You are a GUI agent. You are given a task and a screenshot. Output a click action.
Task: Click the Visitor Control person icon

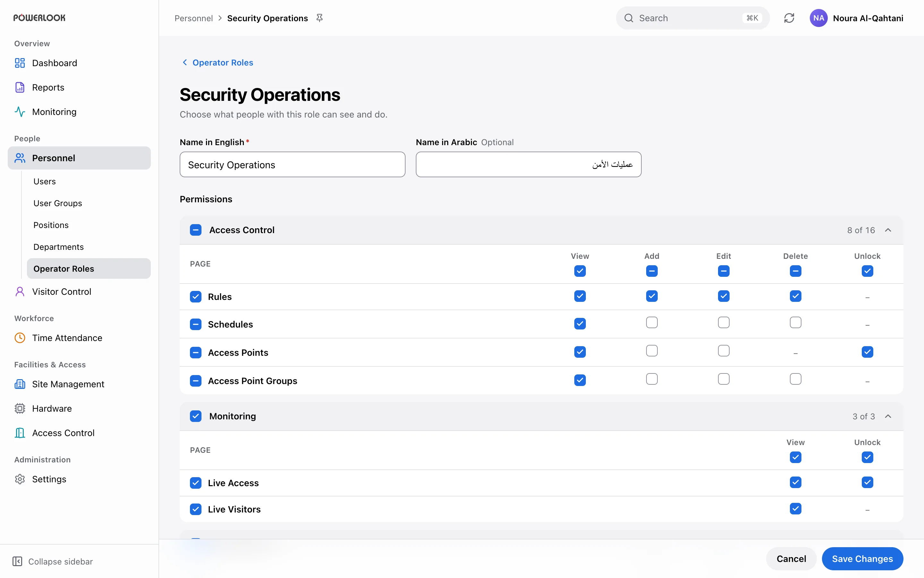20,292
